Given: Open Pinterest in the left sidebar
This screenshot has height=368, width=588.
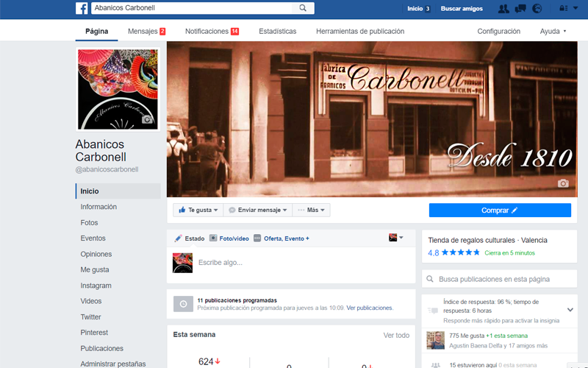Looking at the screenshot, I should [94, 333].
